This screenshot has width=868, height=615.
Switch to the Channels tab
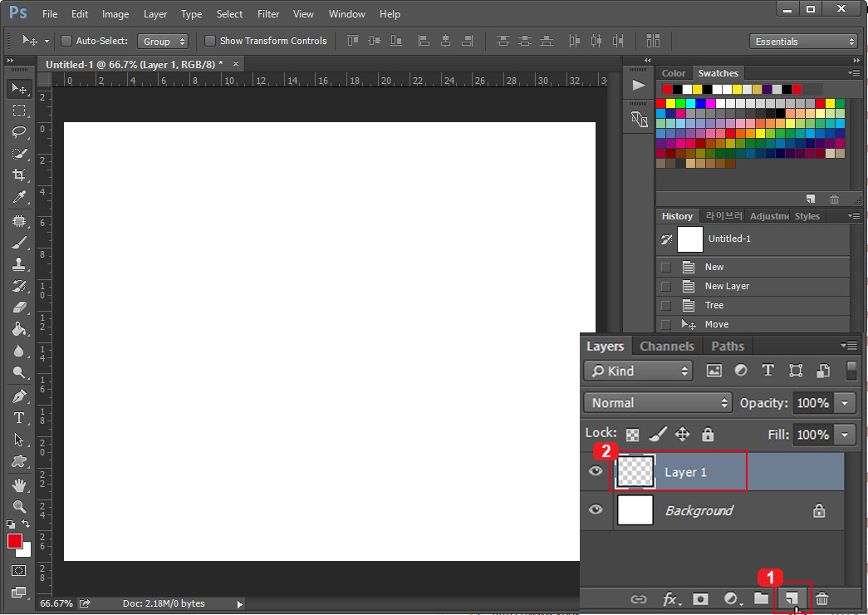(666, 347)
